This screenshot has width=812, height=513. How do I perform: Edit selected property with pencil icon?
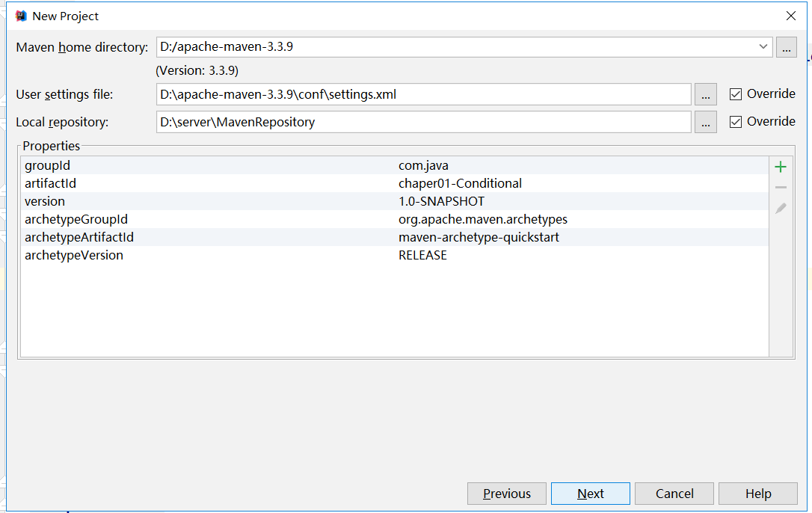tap(781, 209)
